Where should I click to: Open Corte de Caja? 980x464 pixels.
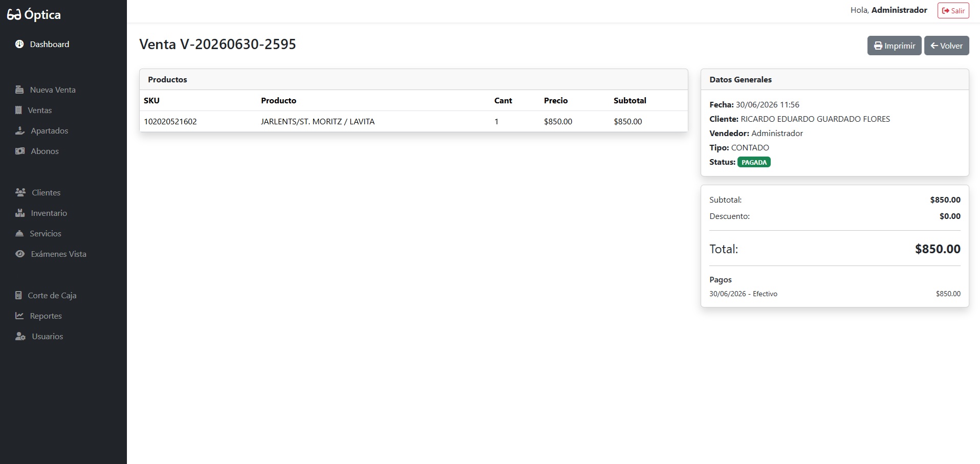(x=63, y=295)
